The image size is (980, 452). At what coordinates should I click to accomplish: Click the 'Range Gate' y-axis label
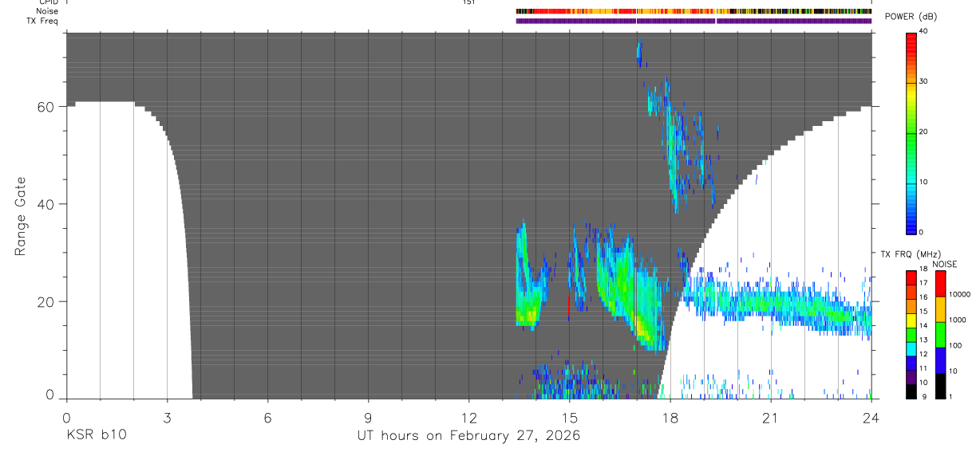pos(20,216)
